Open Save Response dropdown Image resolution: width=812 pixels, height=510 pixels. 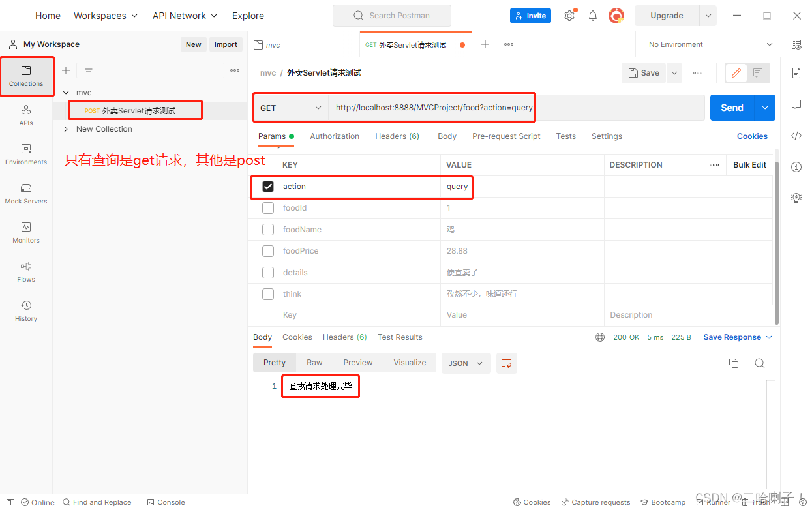738,337
